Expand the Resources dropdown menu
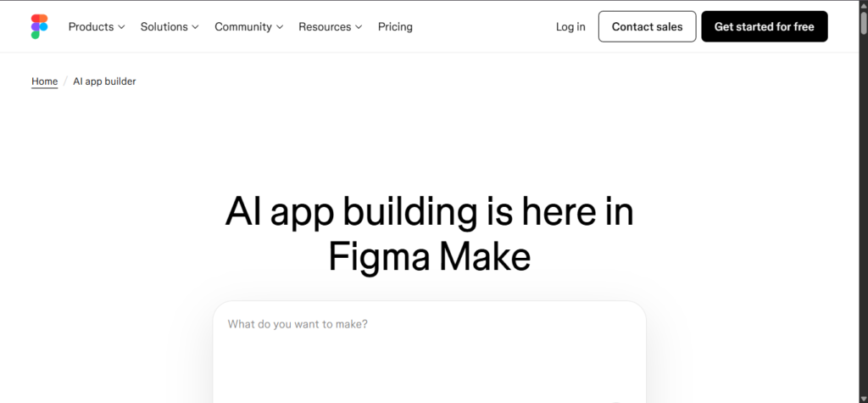 (x=331, y=26)
